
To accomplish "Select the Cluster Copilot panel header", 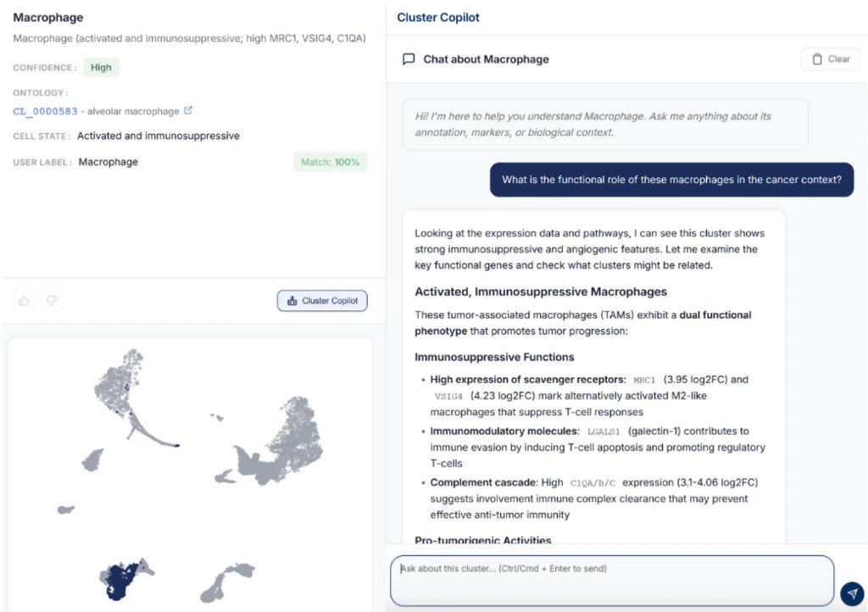I will (438, 17).
